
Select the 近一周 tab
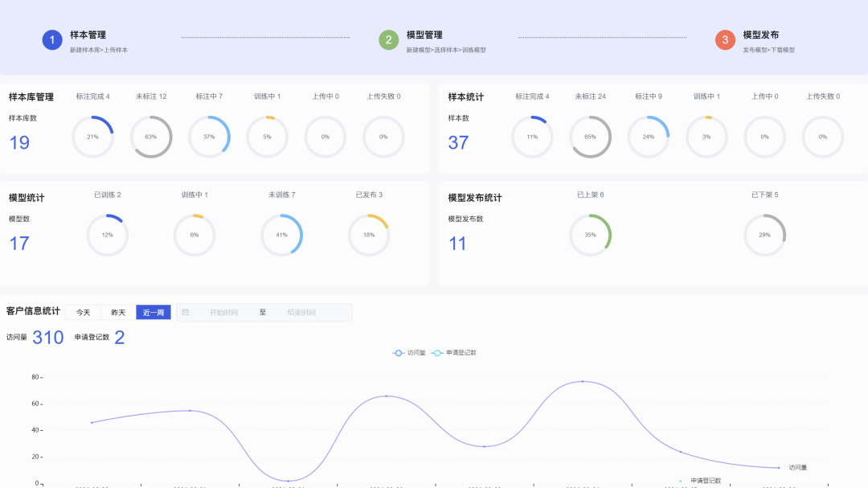pos(153,312)
